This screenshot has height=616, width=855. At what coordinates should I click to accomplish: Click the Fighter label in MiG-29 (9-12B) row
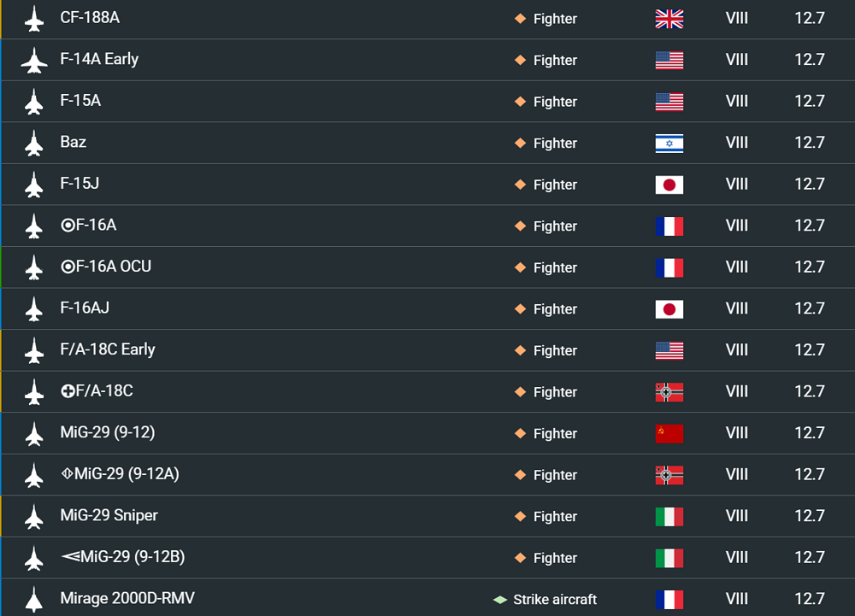point(555,558)
